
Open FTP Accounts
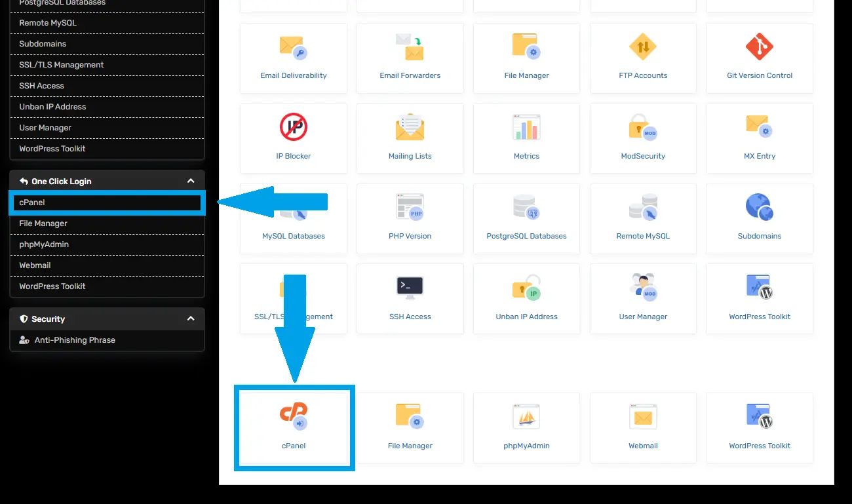643,58
